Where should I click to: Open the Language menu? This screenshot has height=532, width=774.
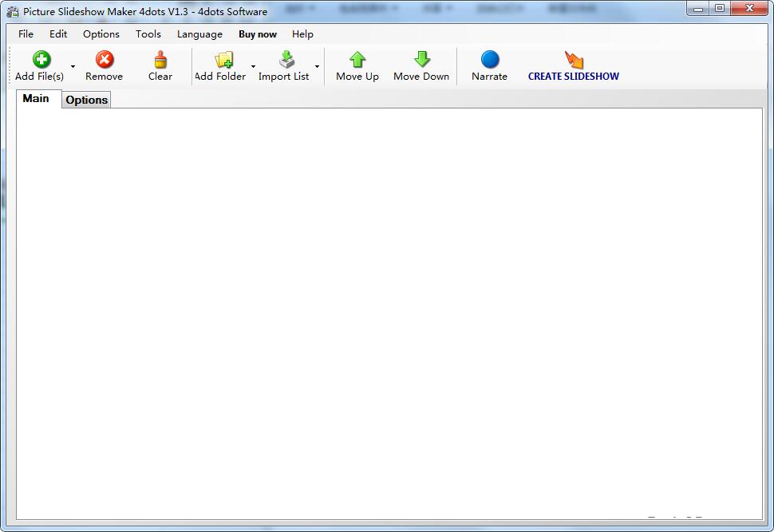(199, 34)
